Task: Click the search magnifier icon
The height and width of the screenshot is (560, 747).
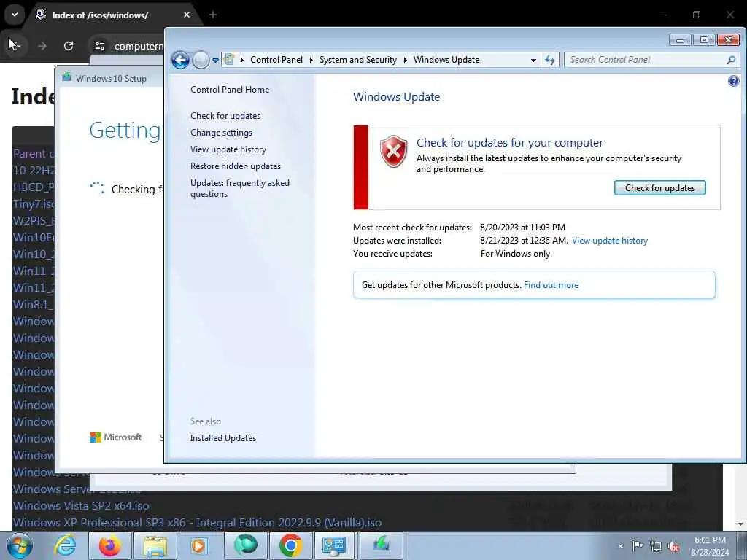Action: click(x=731, y=60)
